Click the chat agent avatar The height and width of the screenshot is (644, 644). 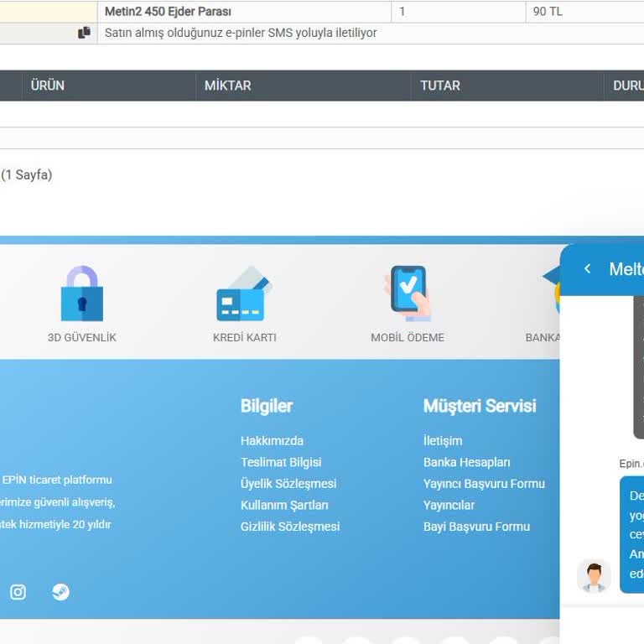(x=594, y=576)
